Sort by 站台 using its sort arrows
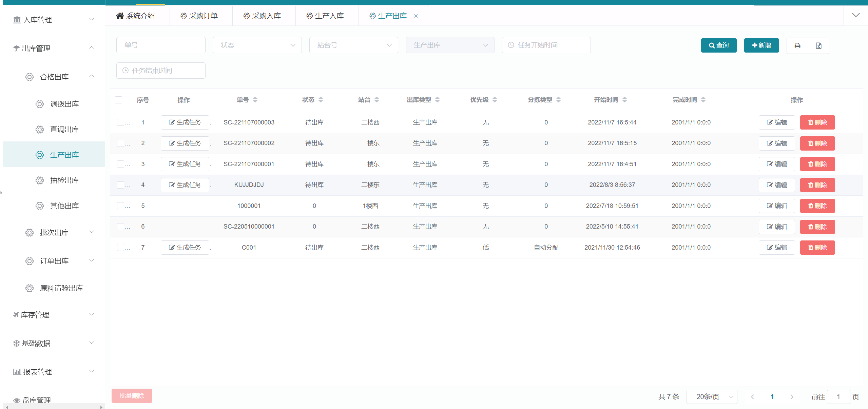The height and width of the screenshot is (409, 868). pyautogui.click(x=377, y=100)
